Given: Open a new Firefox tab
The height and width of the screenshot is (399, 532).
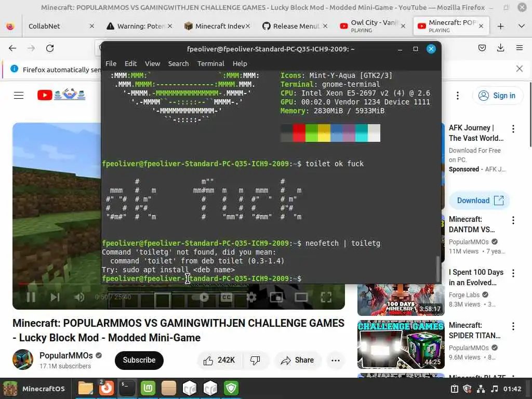Looking at the screenshot, I should [x=500, y=26].
